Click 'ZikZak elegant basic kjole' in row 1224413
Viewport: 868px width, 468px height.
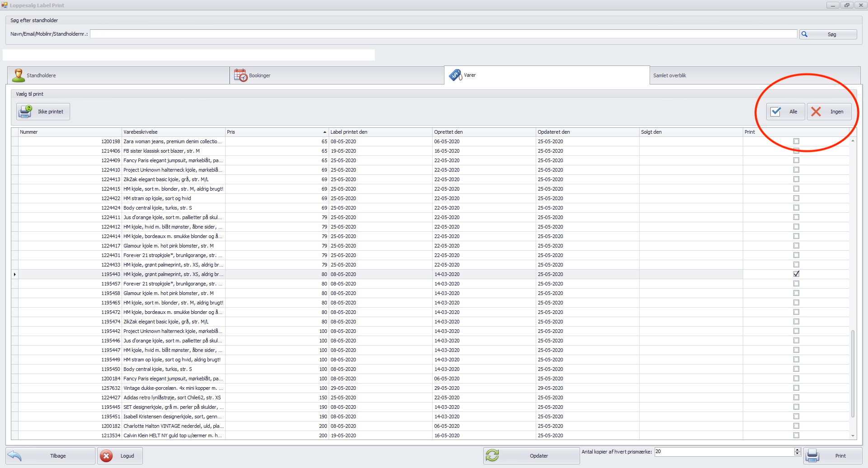pos(166,179)
